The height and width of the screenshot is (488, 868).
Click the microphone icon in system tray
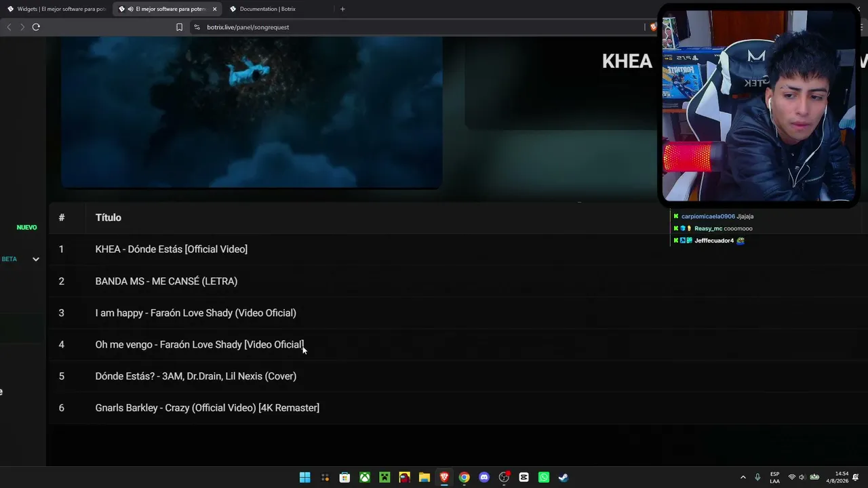click(x=757, y=477)
